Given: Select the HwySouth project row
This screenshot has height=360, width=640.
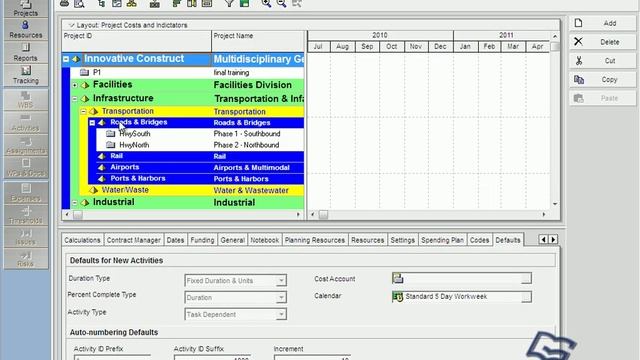Looking at the screenshot, I should pos(200,134).
